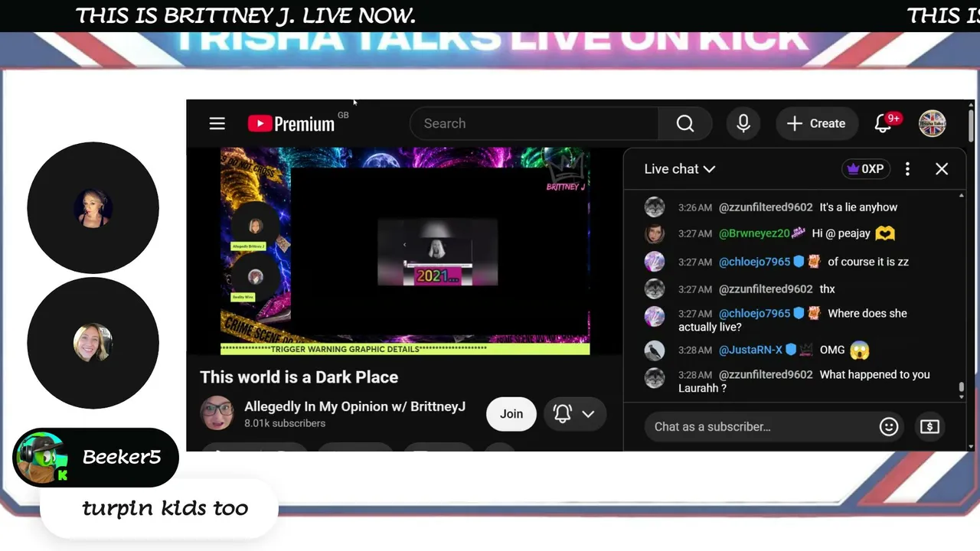Click the live chat scrollbar up arrow
The image size is (980, 551).
(x=962, y=196)
